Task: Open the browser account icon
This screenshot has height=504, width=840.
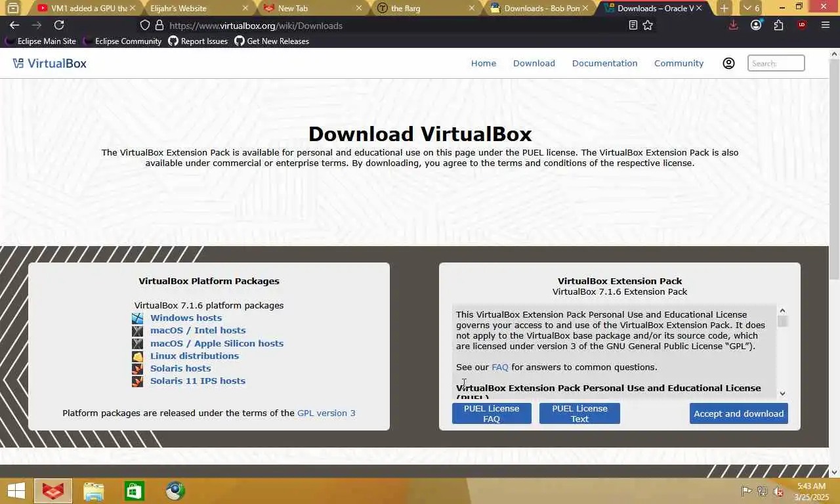Action: (x=756, y=25)
